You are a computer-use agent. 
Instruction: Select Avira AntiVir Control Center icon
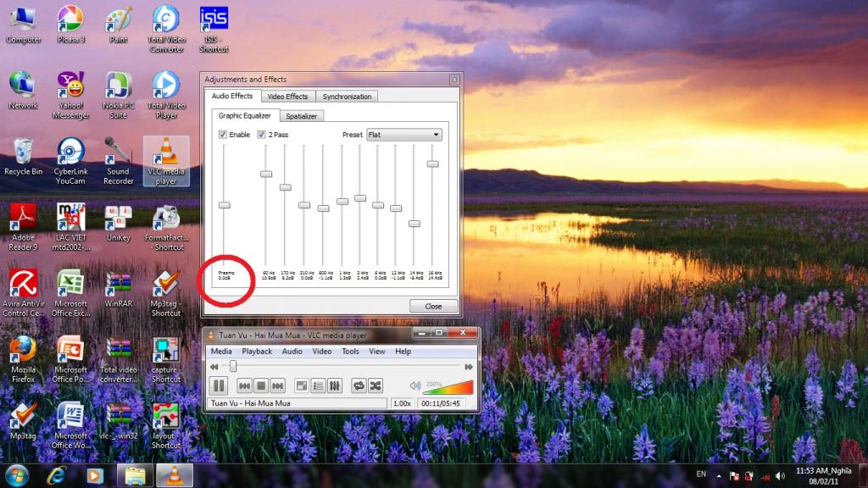point(23,293)
